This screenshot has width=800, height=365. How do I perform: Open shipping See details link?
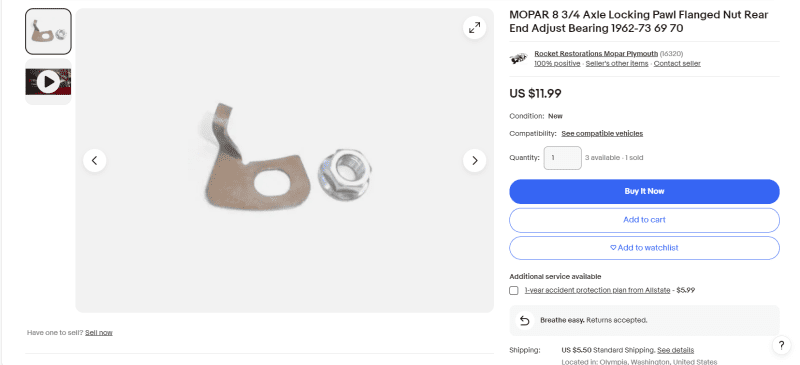click(676, 350)
